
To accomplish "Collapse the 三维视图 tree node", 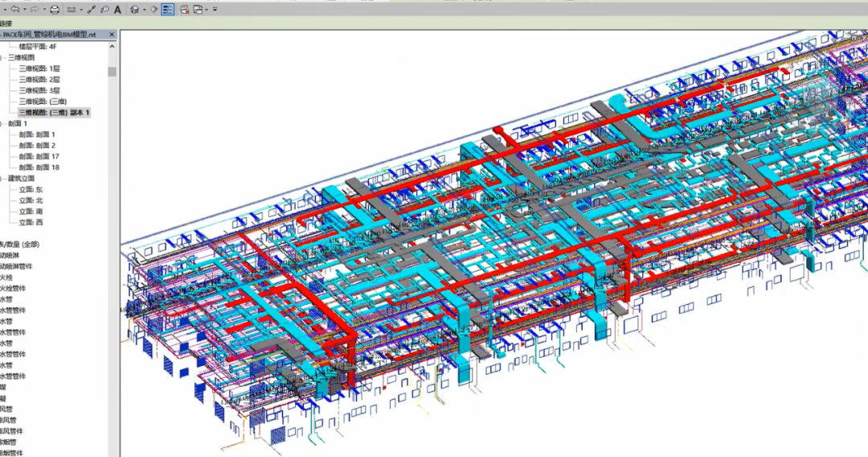I will point(2,58).
